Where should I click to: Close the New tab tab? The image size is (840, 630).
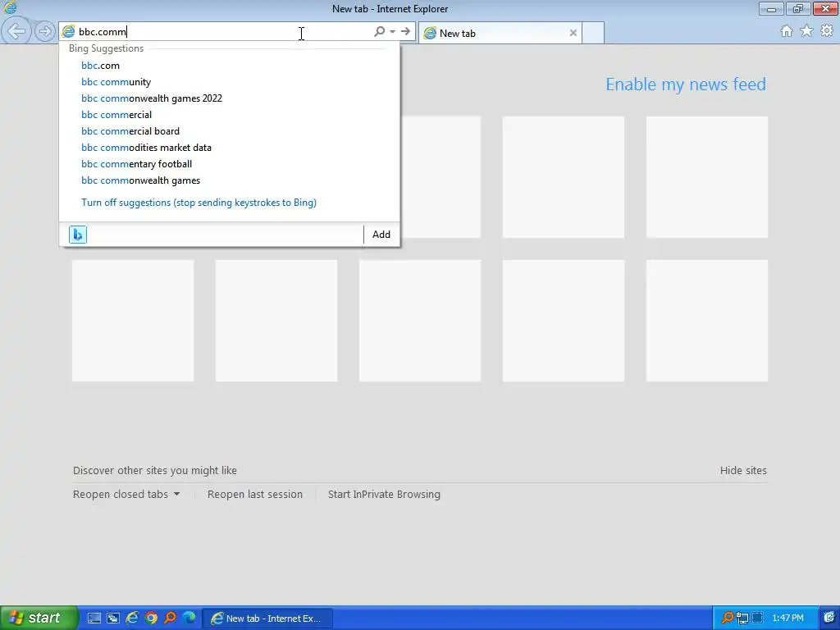pyautogui.click(x=573, y=33)
